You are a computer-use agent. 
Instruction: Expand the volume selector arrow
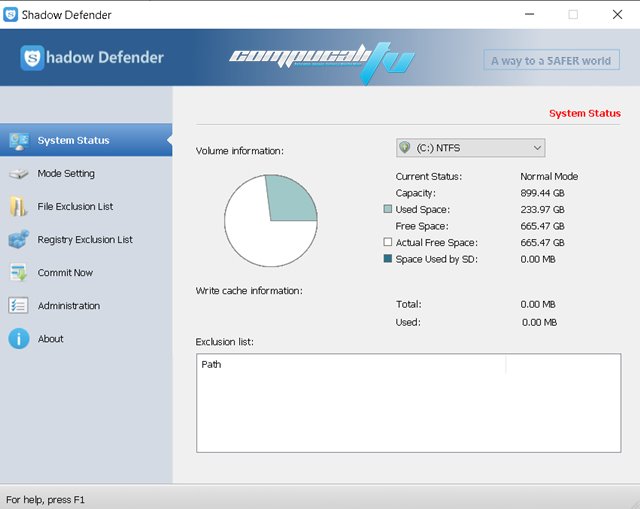click(537, 148)
